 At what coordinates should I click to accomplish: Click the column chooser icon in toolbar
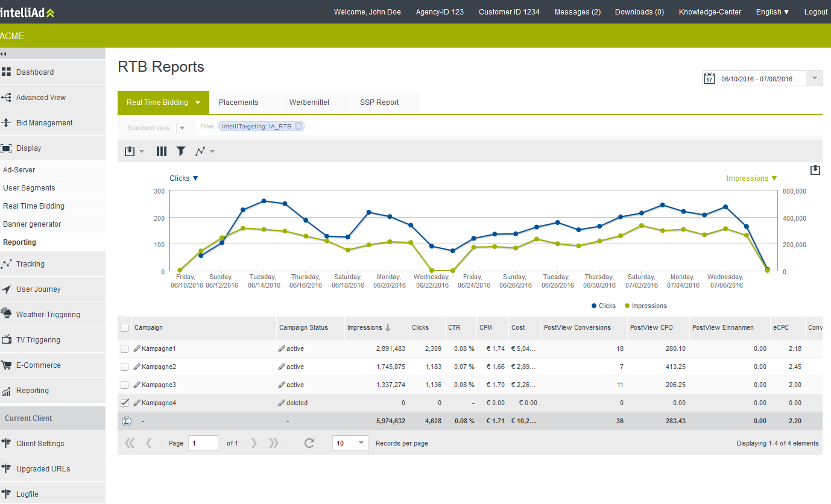162,151
